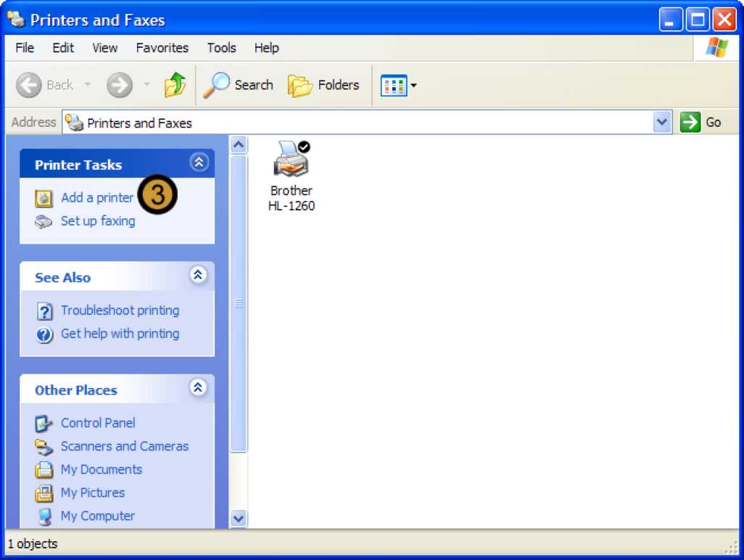This screenshot has width=744, height=560.
Task: Open My Pictures link
Action: pos(93,493)
